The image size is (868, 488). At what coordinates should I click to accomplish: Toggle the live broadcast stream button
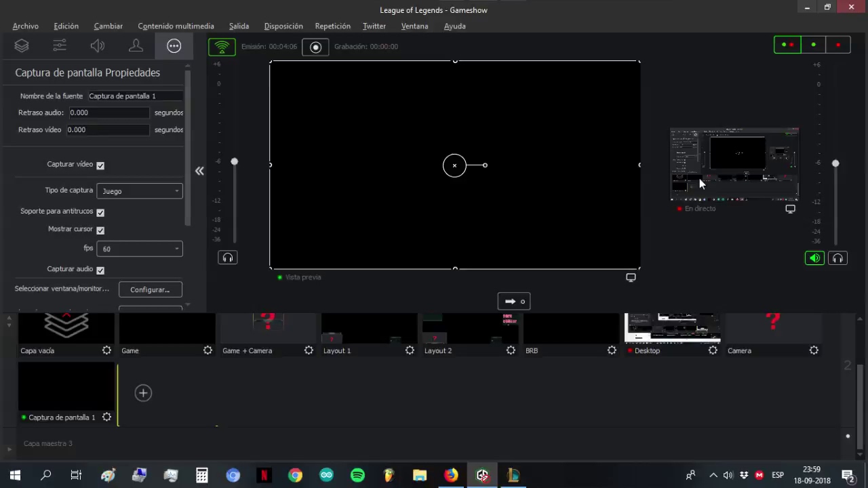point(222,47)
